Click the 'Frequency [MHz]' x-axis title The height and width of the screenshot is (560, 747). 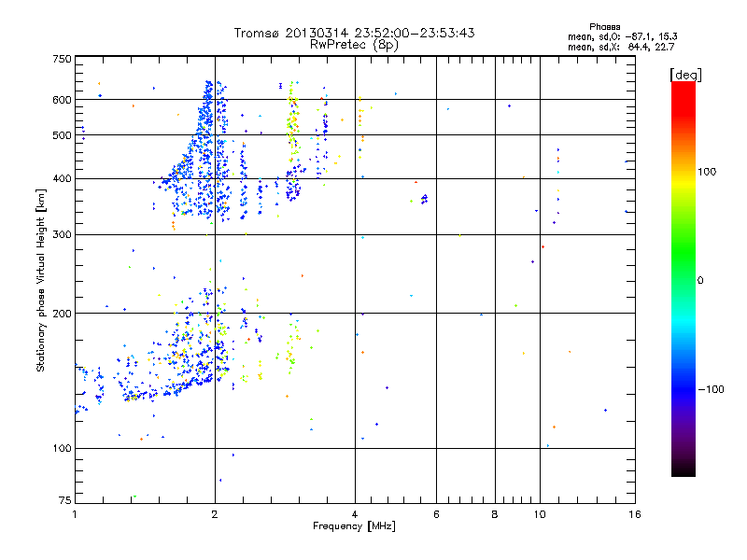click(x=354, y=526)
